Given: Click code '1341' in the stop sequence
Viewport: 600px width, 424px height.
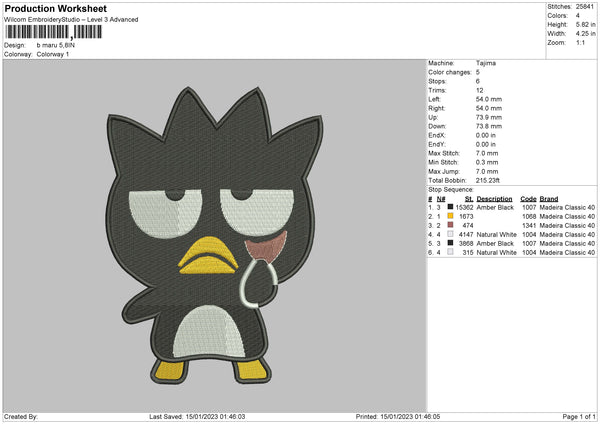Looking at the screenshot, I should (529, 225).
